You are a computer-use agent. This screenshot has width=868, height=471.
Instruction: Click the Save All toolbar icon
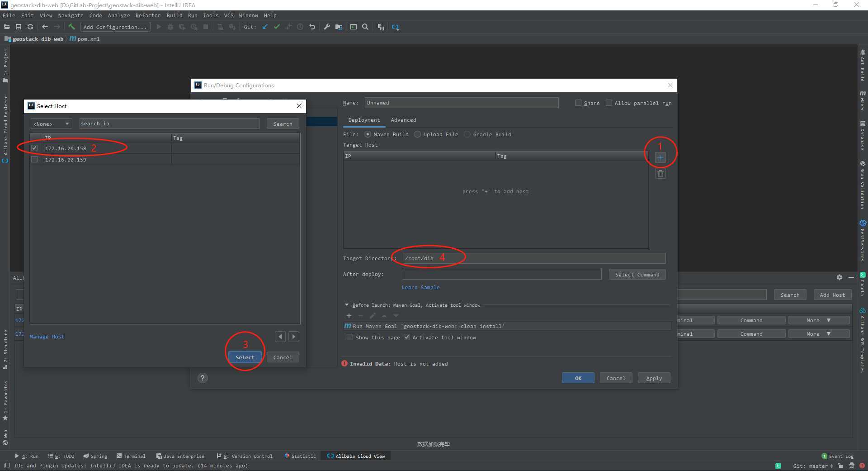pyautogui.click(x=19, y=27)
